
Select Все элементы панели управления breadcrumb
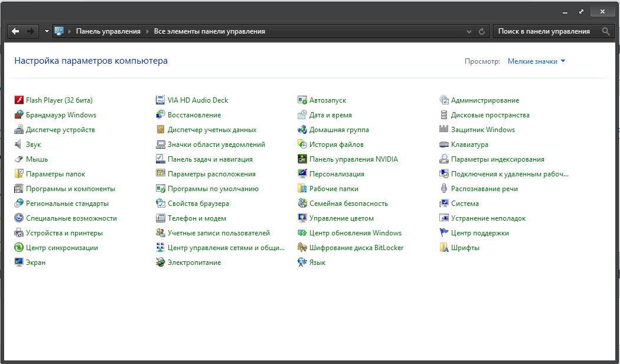[x=210, y=31]
